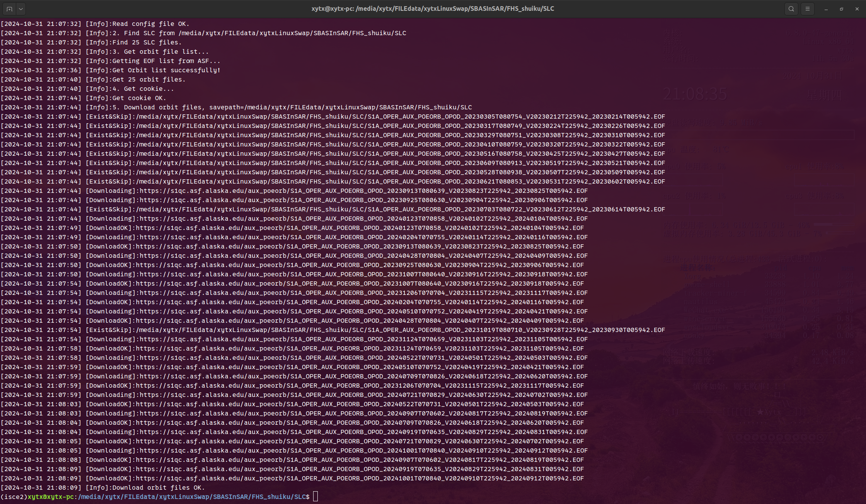
Task: Open Downloading URL for 20230913T080639 EOF
Action: (x=364, y=191)
